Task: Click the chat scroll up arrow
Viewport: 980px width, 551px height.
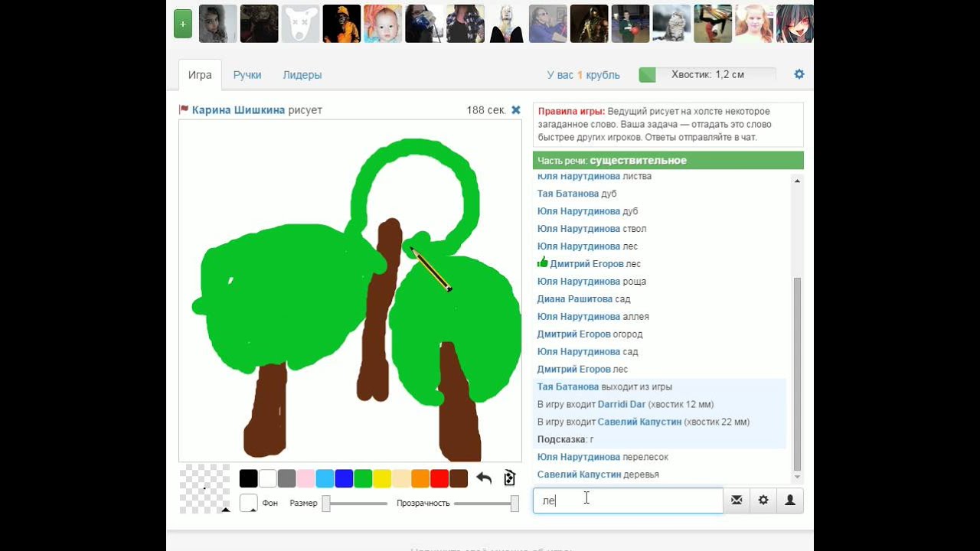Action: click(797, 181)
